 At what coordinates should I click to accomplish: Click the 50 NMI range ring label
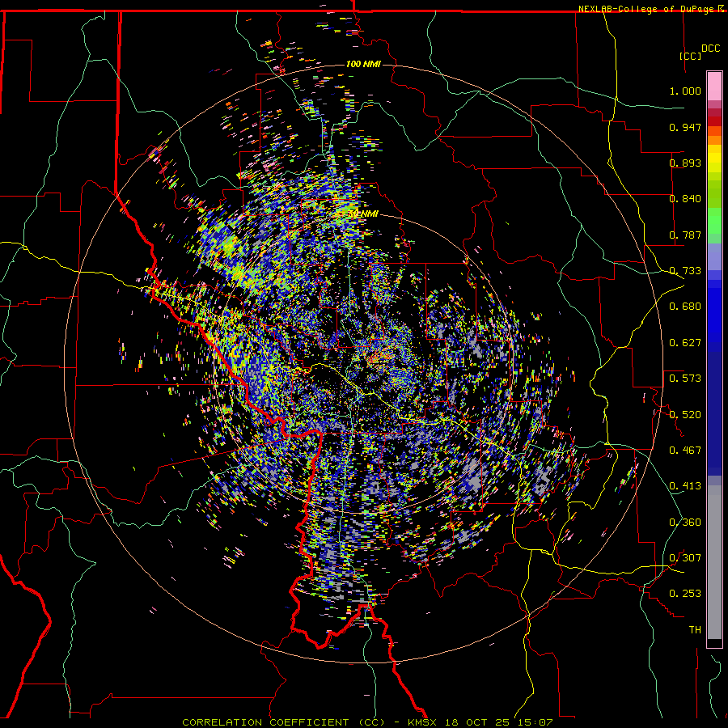coord(363,214)
